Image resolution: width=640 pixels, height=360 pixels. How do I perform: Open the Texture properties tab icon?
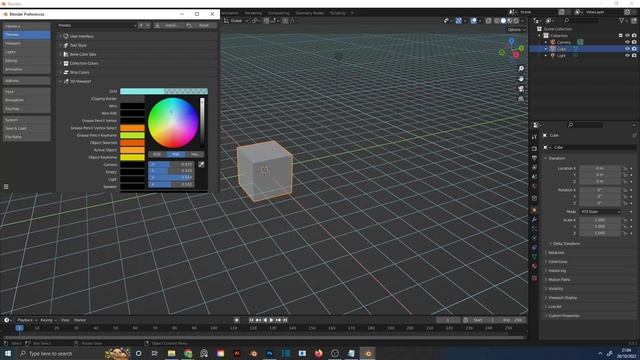click(534, 278)
